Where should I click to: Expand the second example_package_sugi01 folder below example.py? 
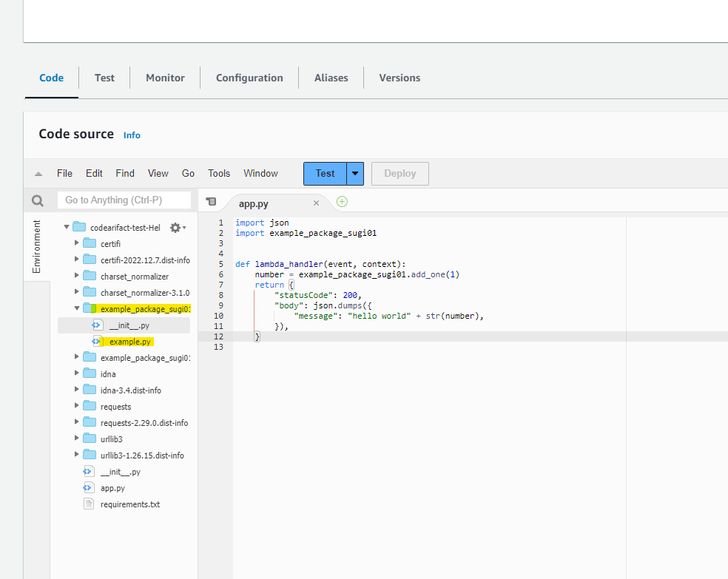coord(77,356)
